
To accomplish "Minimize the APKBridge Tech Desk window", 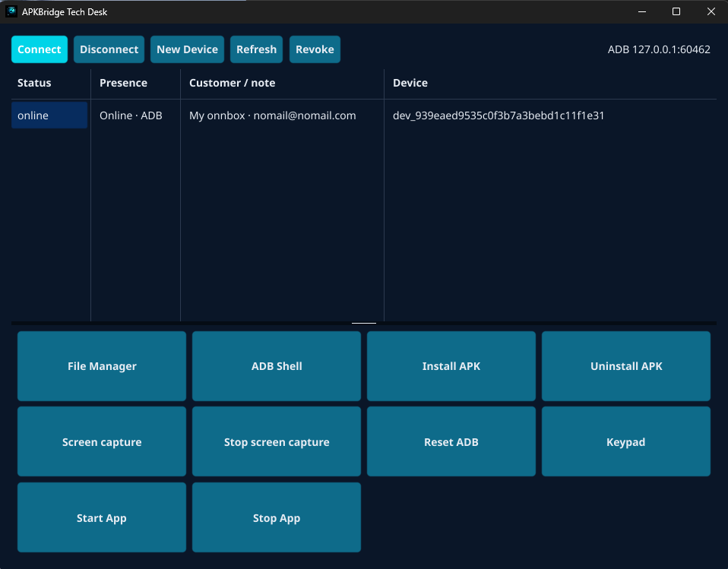I will [642, 11].
